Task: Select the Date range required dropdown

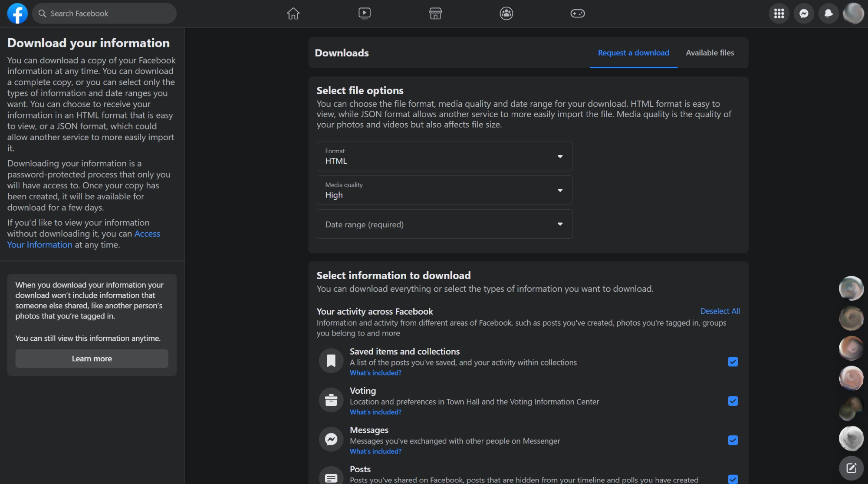Action: point(444,225)
